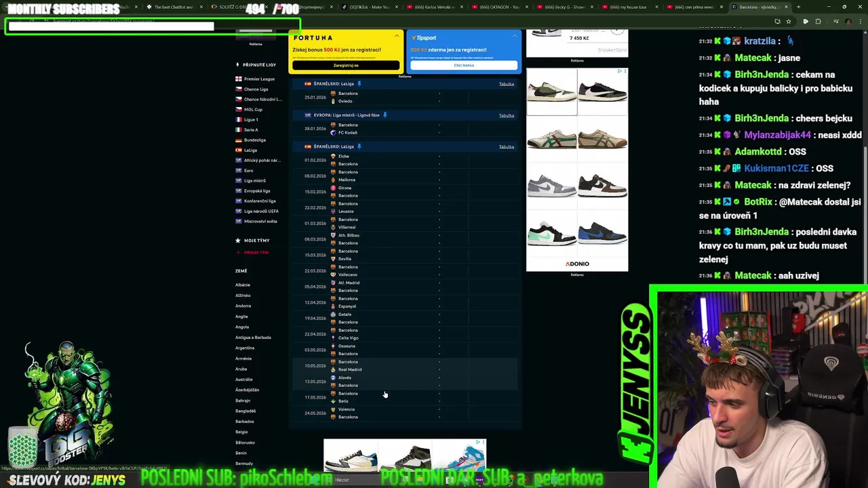Screen dimensions: 868x488
Task: Open the olive Jordan sneaker ad thumbnail
Action: pyautogui.click(x=552, y=92)
